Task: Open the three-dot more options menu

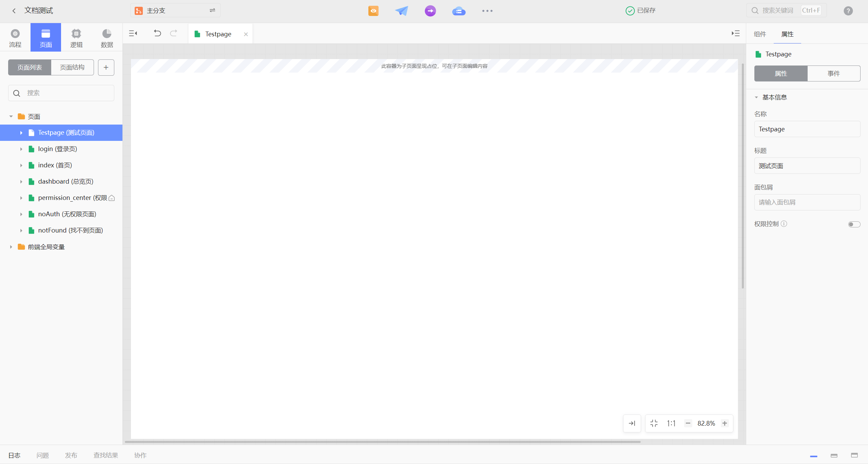Action: (487, 11)
